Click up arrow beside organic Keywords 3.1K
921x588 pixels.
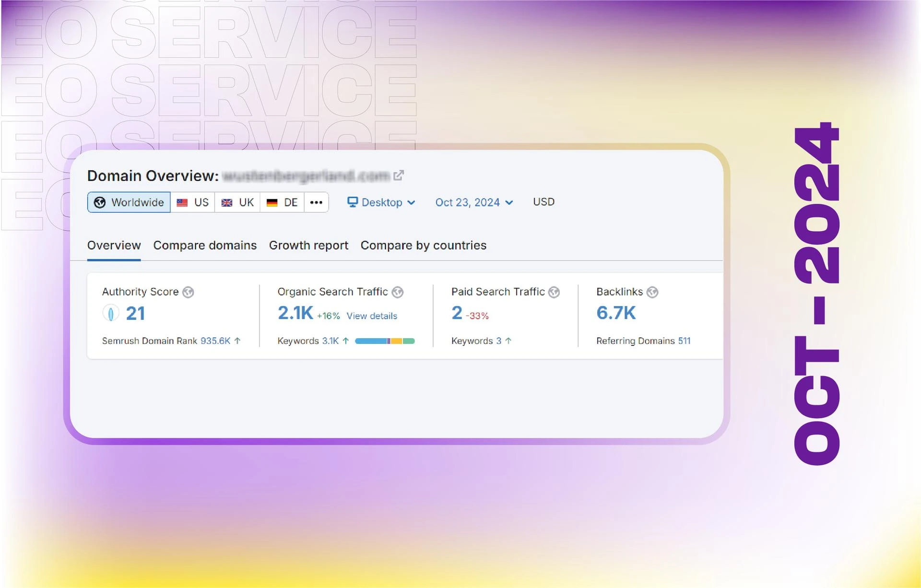345,341
